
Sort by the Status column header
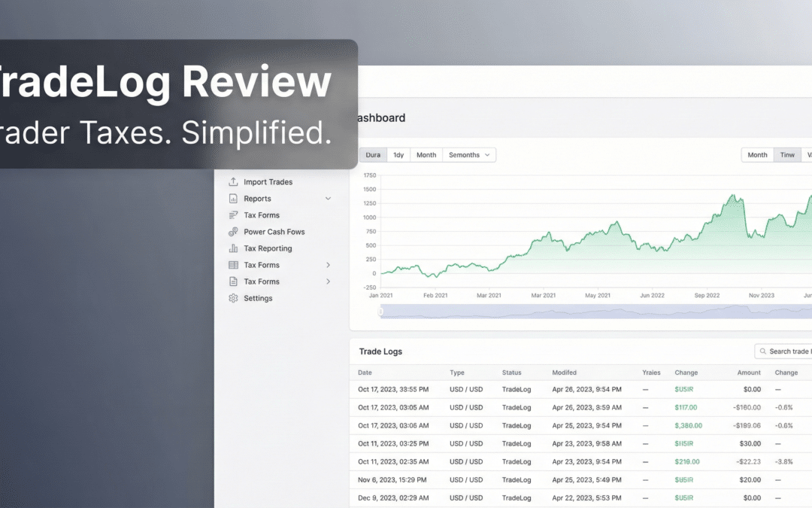512,373
